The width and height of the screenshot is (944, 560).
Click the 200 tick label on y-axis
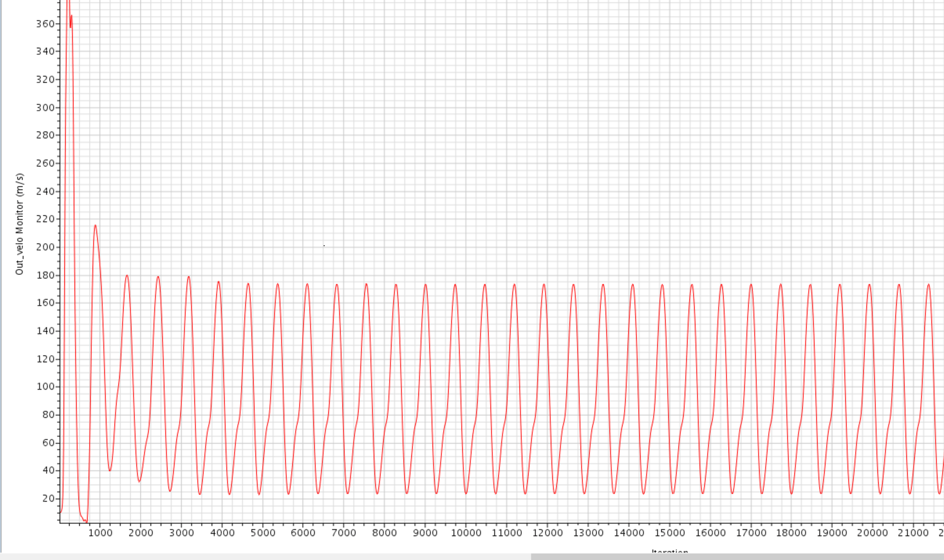[x=45, y=247]
